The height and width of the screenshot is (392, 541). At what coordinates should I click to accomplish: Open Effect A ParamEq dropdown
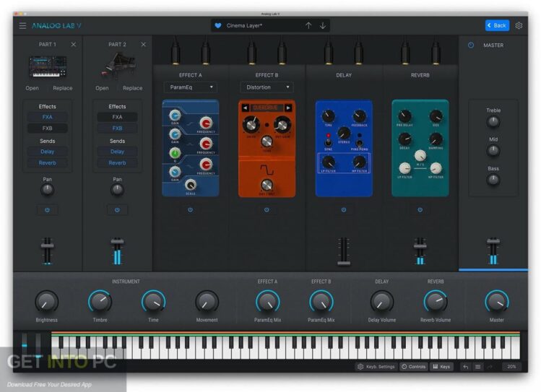(x=191, y=87)
